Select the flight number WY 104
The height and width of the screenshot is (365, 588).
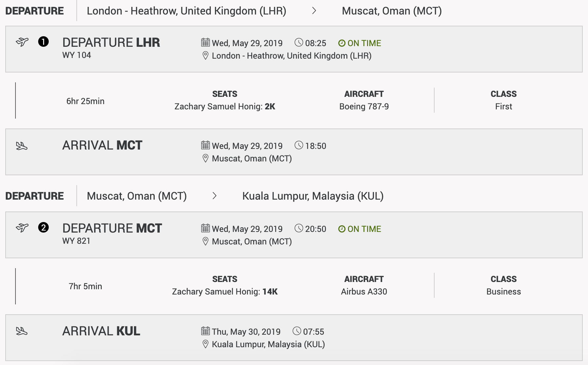coord(77,55)
